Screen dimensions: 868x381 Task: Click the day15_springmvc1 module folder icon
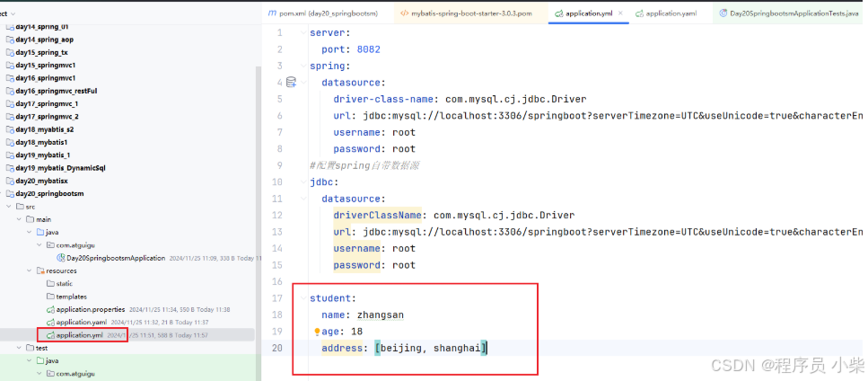click(x=9, y=65)
